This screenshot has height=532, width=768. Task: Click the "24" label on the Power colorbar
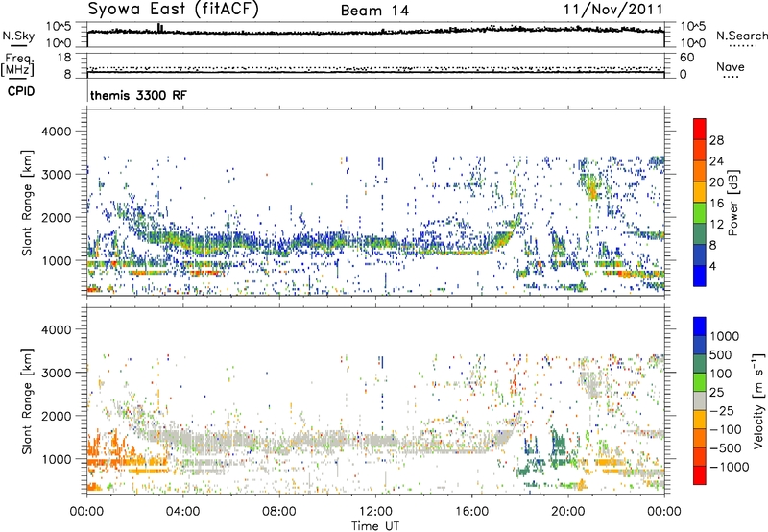[x=716, y=161]
